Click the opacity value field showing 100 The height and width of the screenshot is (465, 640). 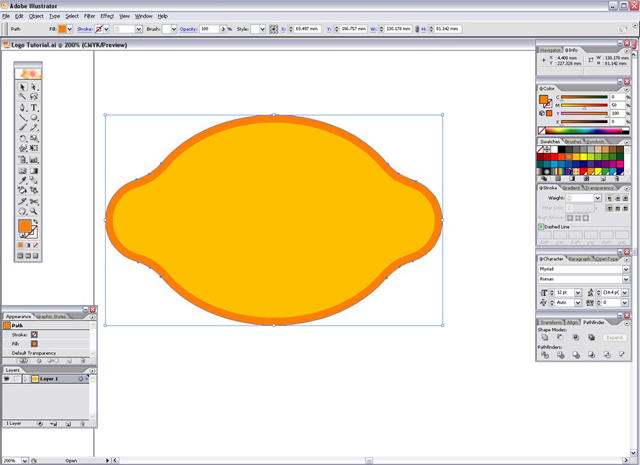210,29
